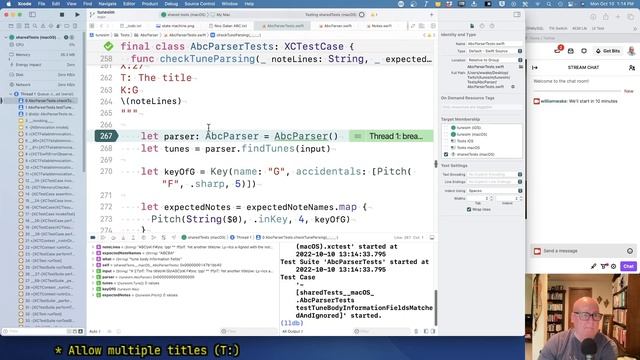Collapse the Stream Chat panel

tap(535, 67)
